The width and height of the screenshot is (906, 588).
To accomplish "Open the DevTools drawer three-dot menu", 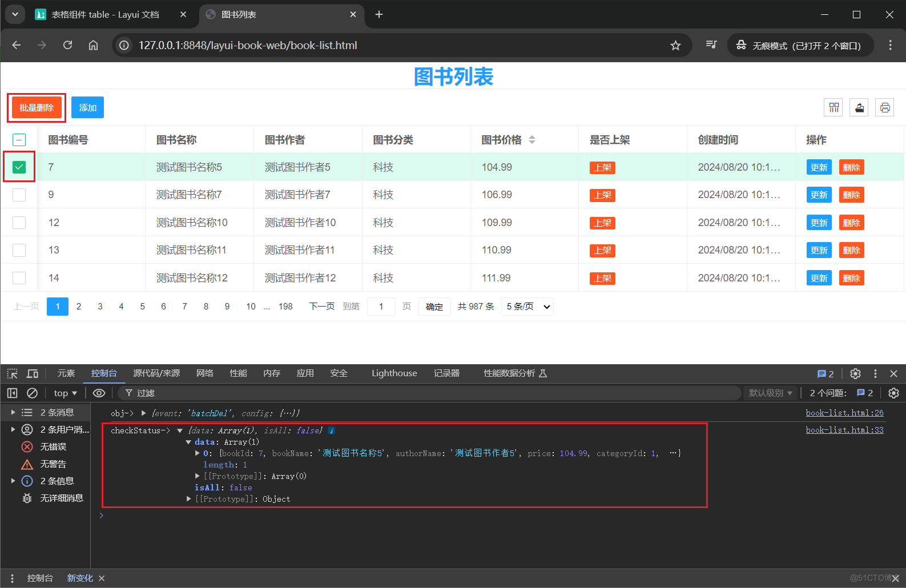I will click(x=12, y=578).
